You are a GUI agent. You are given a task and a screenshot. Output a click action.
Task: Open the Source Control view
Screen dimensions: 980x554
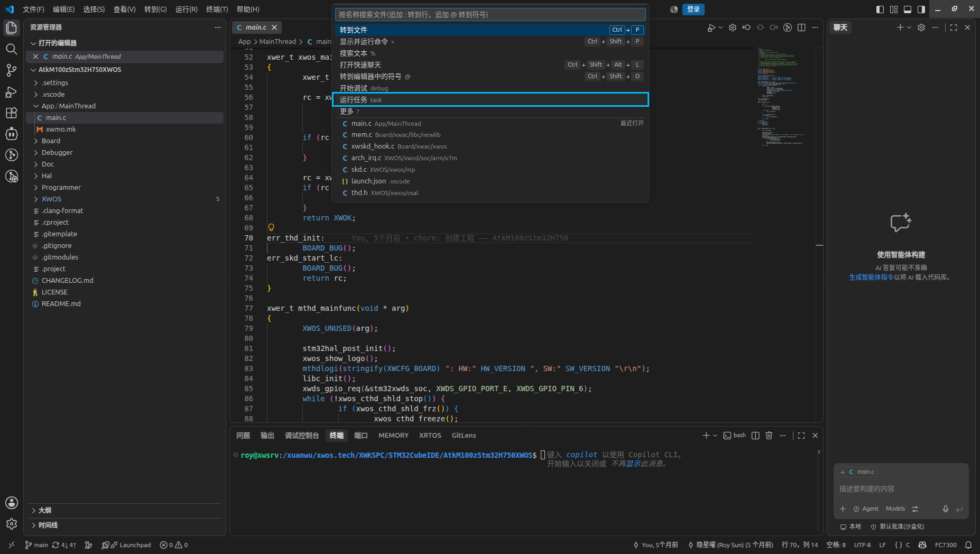pyautogui.click(x=12, y=70)
